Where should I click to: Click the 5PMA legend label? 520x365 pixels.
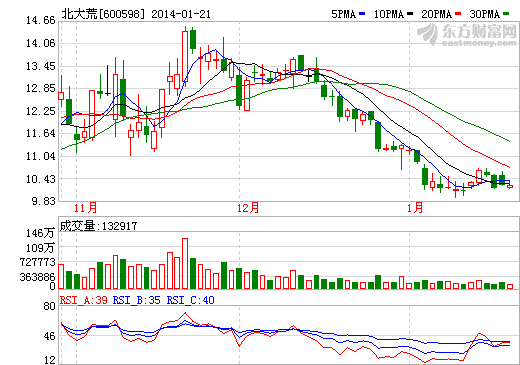344,14
